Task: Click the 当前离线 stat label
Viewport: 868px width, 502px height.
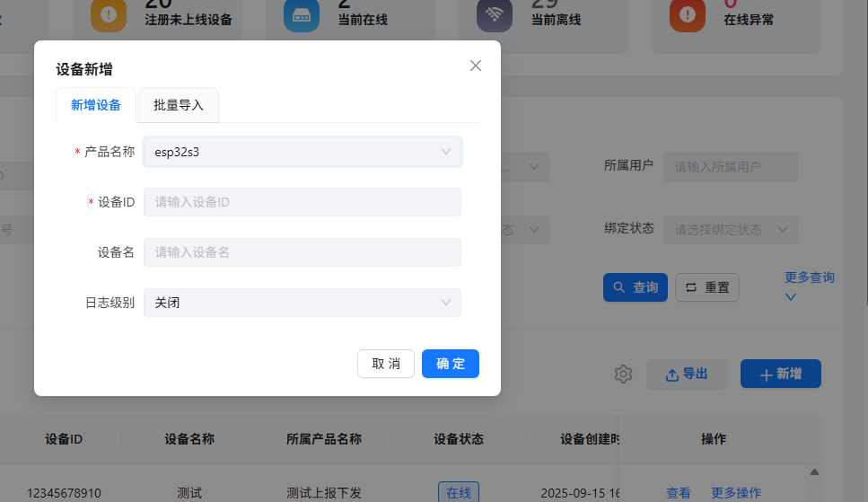Action: tap(556, 20)
